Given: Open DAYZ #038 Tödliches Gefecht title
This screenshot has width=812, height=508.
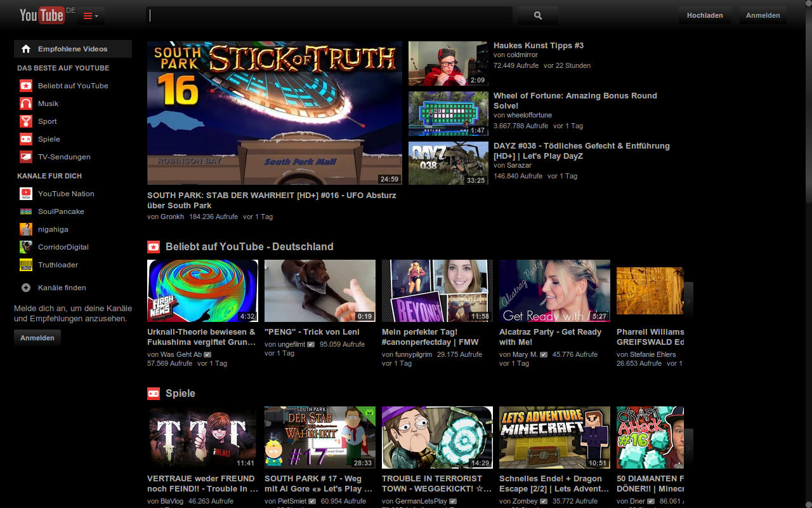Looking at the screenshot, I should [x=582, y=150].
